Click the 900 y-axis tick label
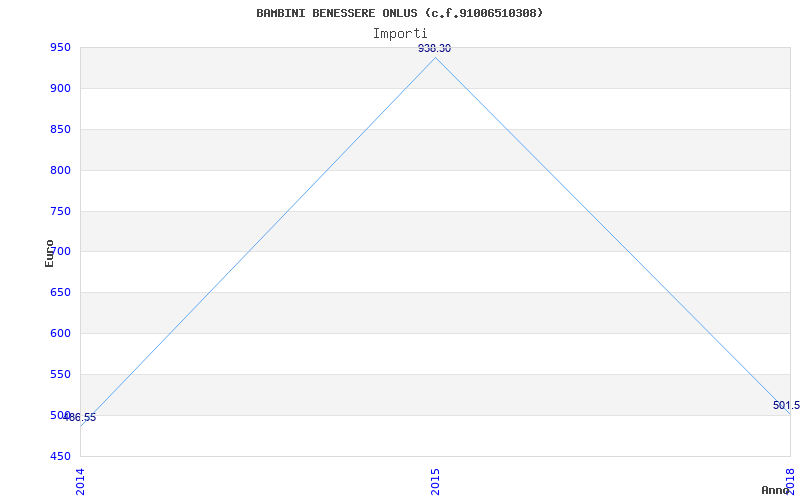This screenshot has width=800, height=500. [59, 89]
